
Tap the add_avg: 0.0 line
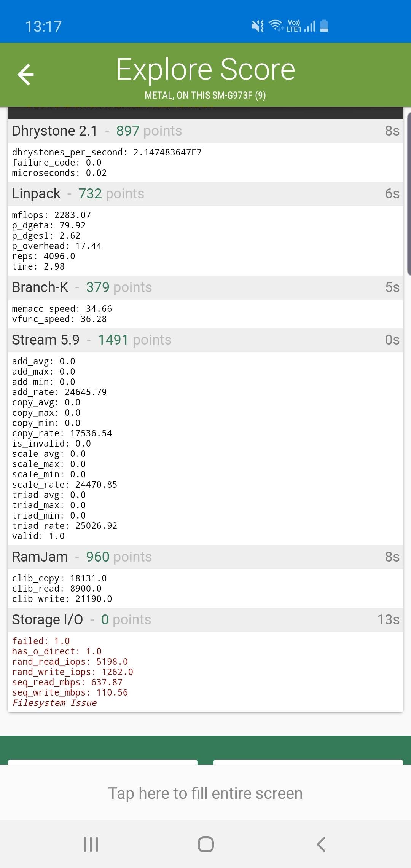43,361
